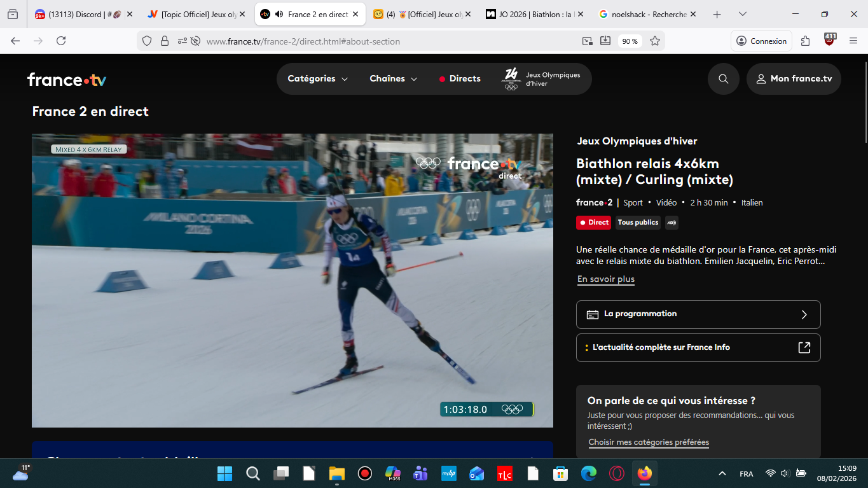Launch Microsoft Edge from the taskbar
The width and height of the screenshot is (868, 488).
tap(588, 473)
